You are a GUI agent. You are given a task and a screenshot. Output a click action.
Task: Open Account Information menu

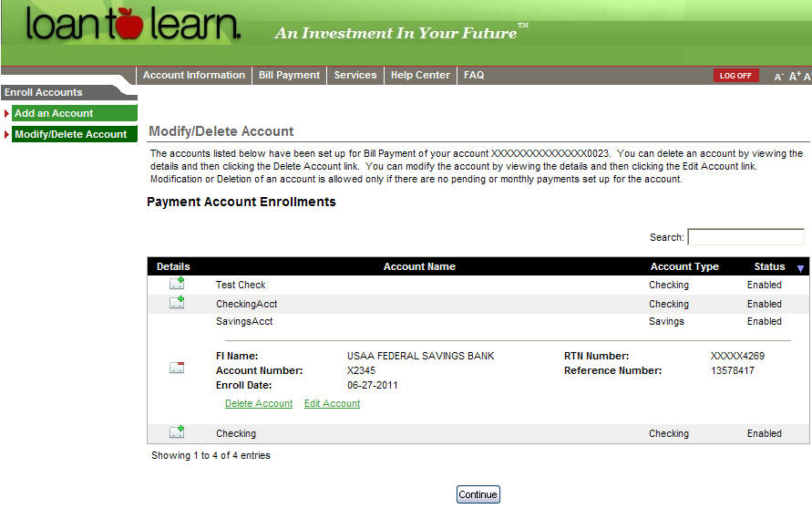click(x=194, y=75)
